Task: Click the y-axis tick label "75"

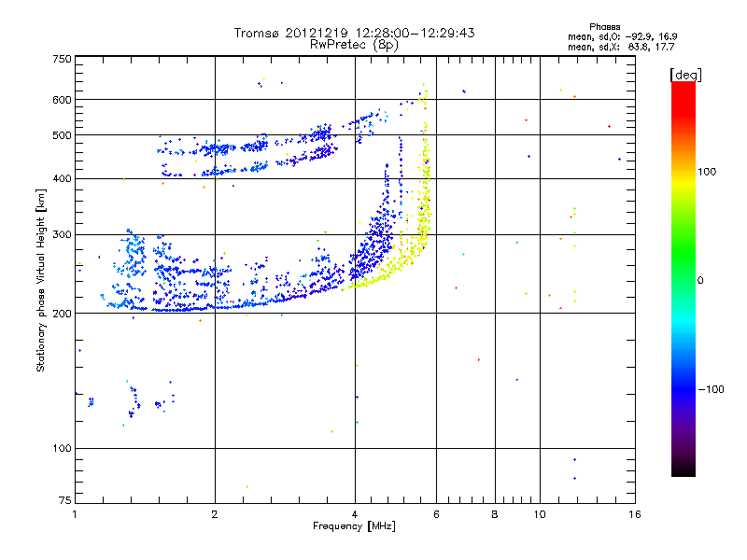Action: (x=65, y=500)
